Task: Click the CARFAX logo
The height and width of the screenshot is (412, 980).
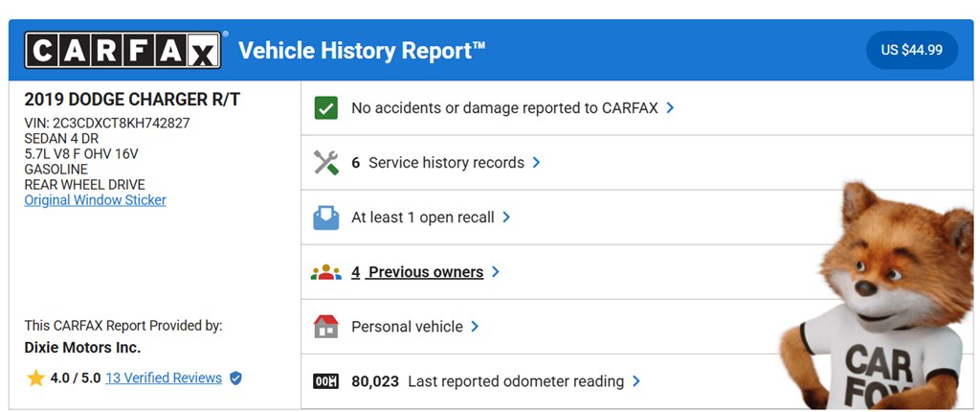Action: [122, 50]
